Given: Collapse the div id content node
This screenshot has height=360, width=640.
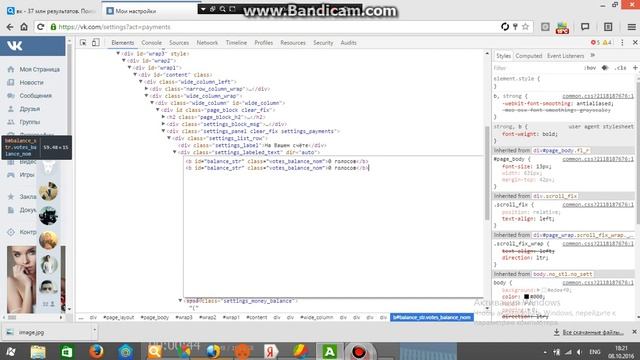Looking at the screenshot, I should tap(135, 75).
